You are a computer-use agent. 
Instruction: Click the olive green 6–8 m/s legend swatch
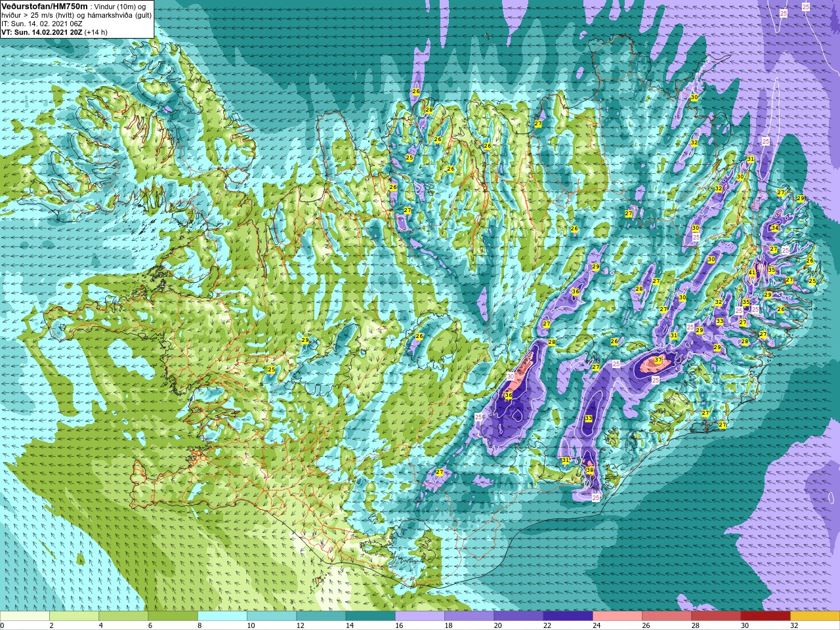point(173,616)
